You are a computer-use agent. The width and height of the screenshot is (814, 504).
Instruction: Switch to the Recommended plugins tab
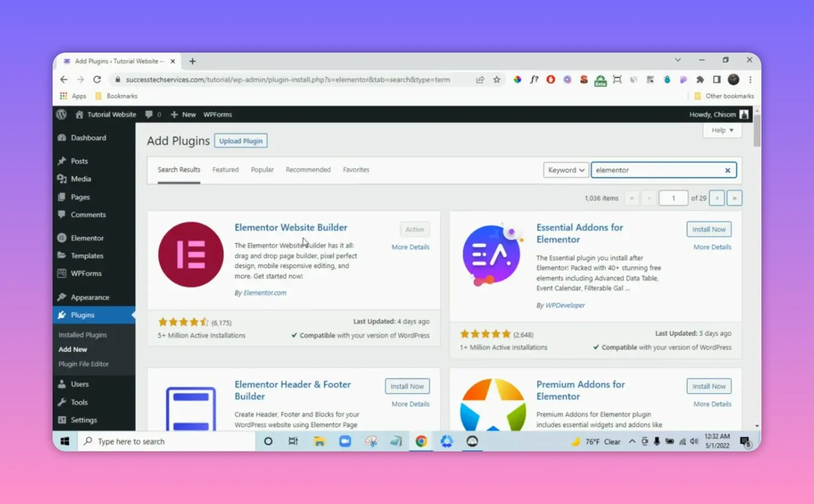tap(308, 169)
